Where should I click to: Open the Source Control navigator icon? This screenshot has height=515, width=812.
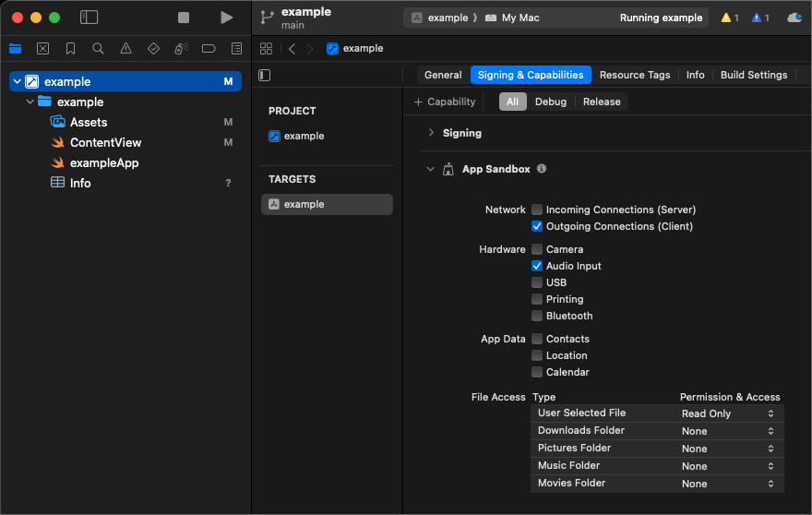point(42,48)
